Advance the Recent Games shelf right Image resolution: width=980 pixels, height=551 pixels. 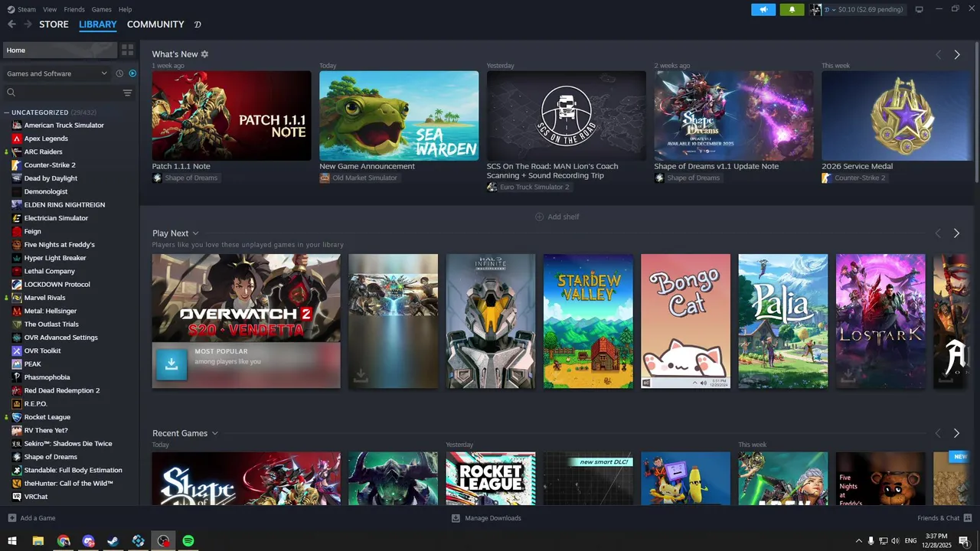click(x=956, y=433)
